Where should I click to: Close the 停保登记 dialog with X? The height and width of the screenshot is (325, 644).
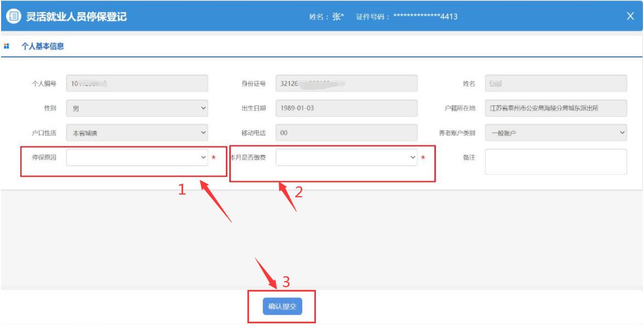[x=630, y=16]
